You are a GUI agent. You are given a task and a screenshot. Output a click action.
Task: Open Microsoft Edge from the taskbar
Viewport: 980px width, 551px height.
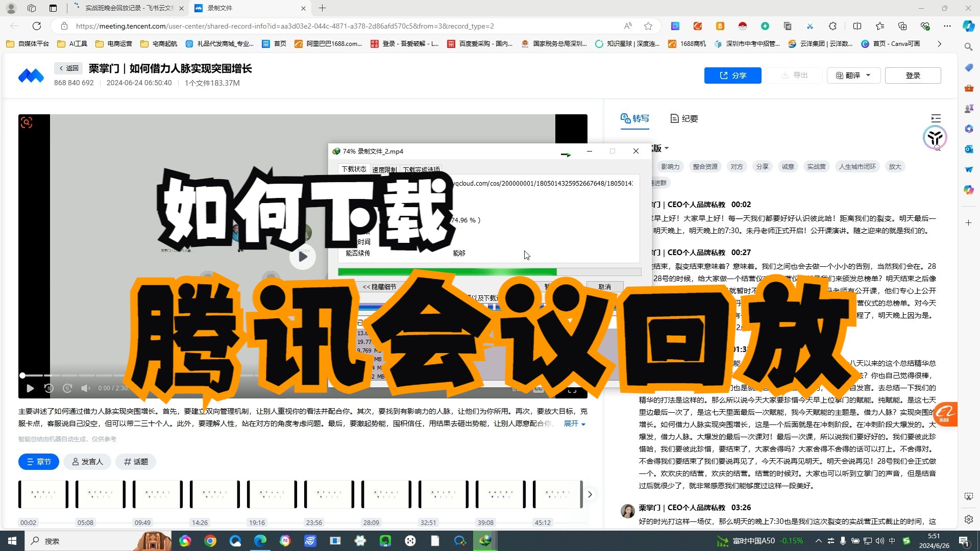click(260, 541)
